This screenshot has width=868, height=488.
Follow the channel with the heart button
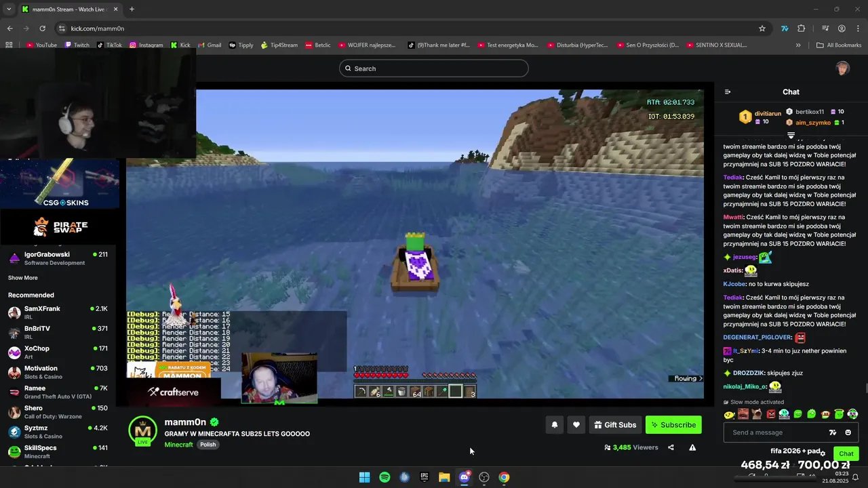click(x=576, y=425)
